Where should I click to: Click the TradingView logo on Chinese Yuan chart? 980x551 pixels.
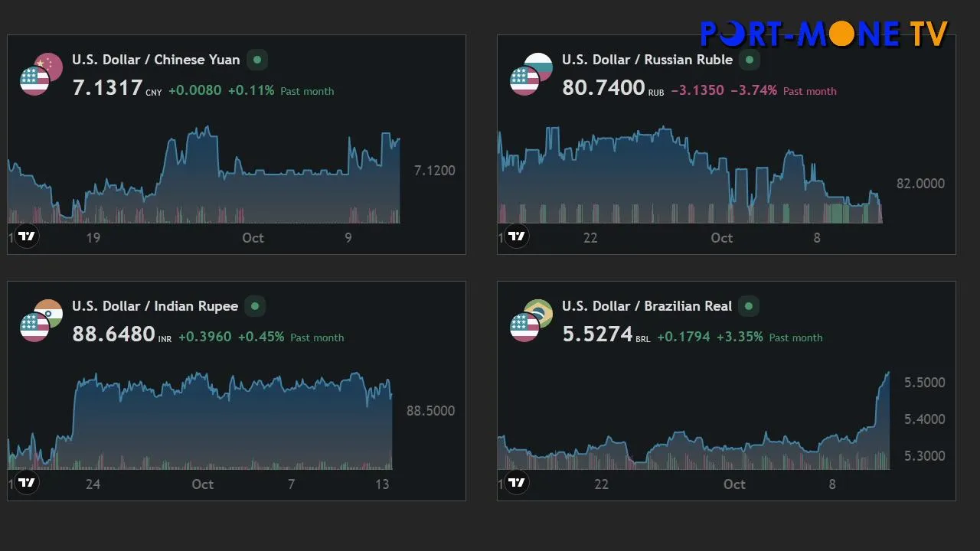point(27,236)
